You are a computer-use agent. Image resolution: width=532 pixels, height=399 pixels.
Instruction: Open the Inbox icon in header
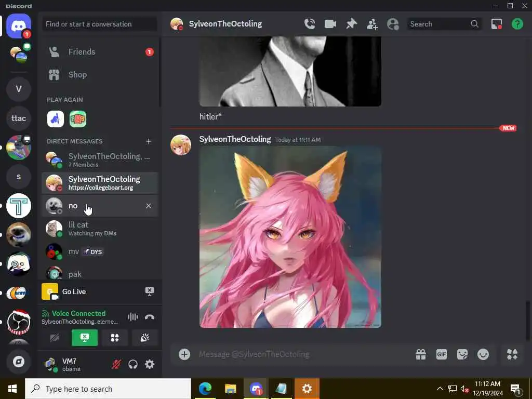pos(496,24)
